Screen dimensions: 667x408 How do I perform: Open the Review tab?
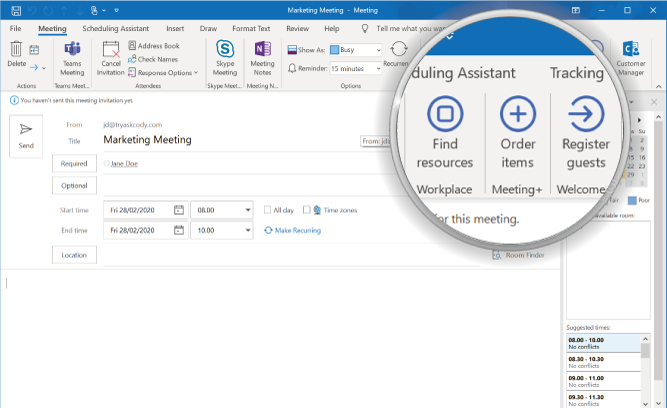pyautogui.click(x=297, y=29)
